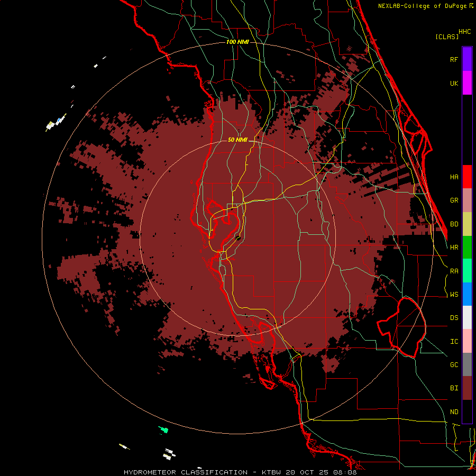Click the 08:08 timestamp

coord(345,472)
